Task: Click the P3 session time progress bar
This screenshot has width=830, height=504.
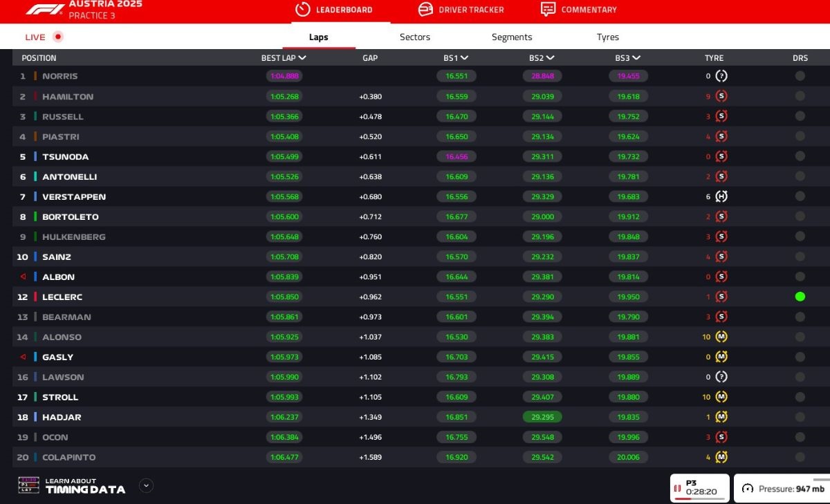Action: tap(700, 498)
